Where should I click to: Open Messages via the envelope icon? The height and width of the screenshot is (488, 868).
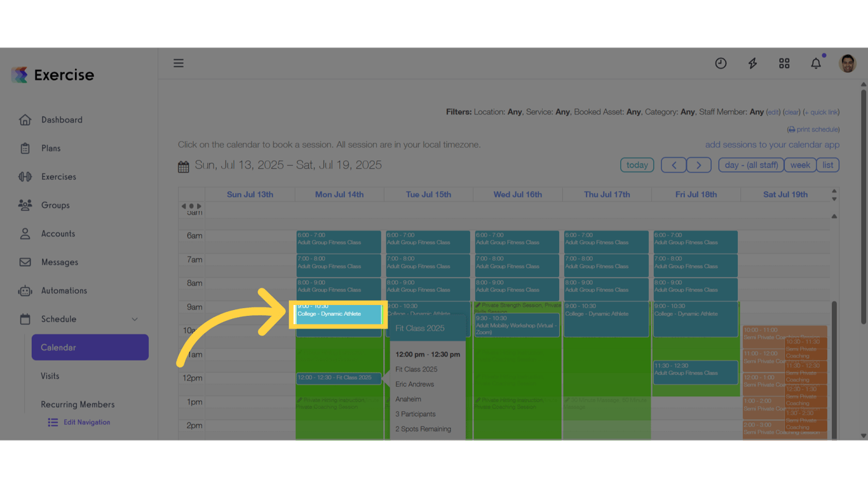click(25, 262)
